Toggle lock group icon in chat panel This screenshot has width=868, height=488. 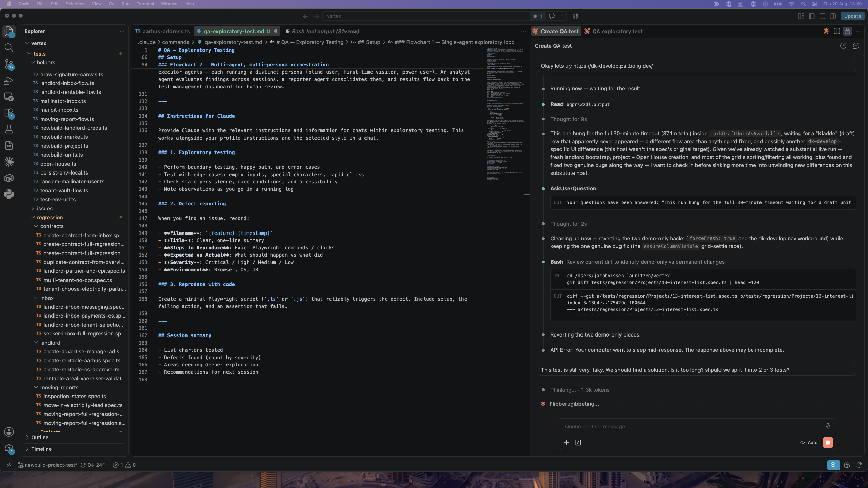[x=847, y=31]
